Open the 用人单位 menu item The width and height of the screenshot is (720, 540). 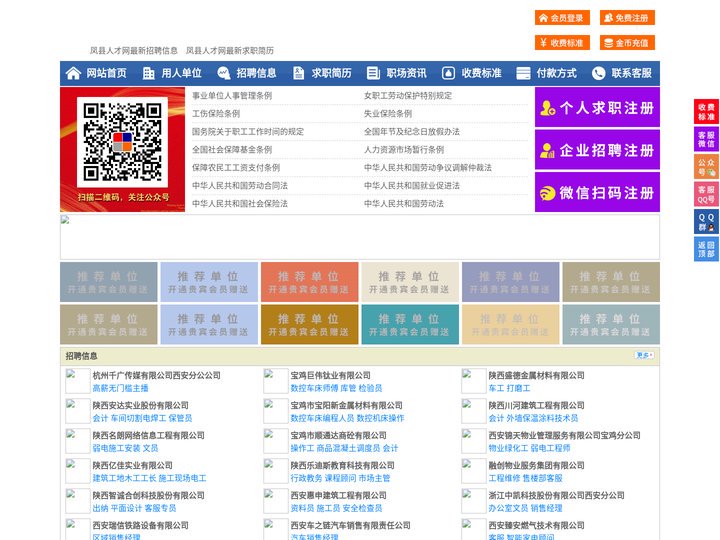point(181,73)
